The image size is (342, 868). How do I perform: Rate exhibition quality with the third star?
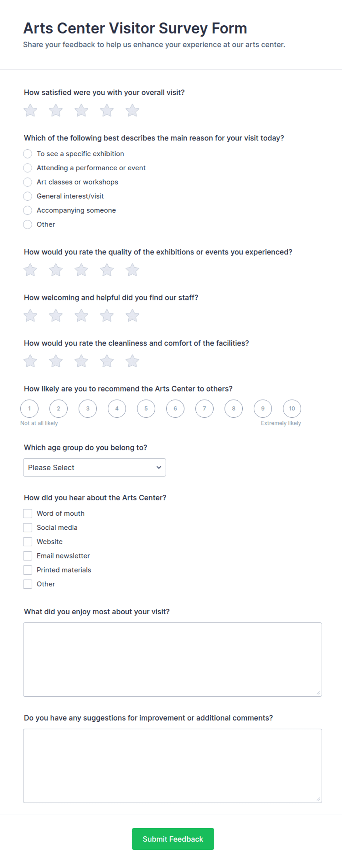(81, 270)
